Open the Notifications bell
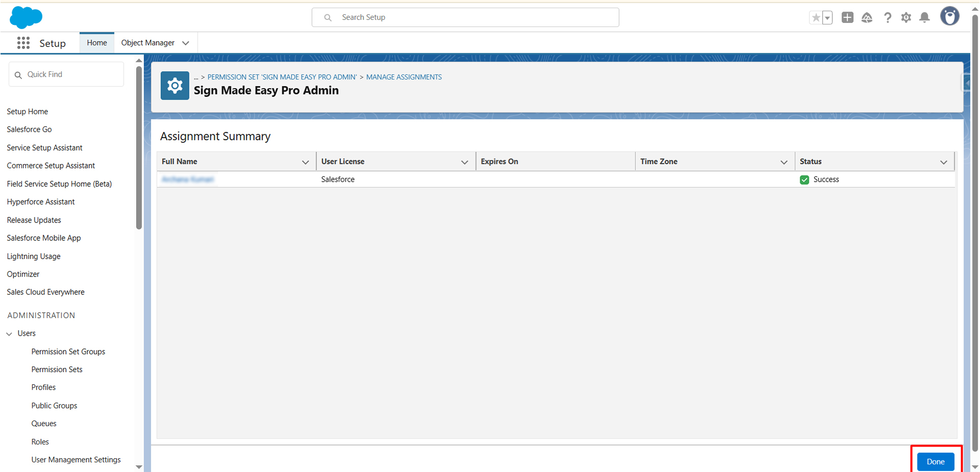Screen dimensions: 980x472 pyautogui.click(x=924, y=18)
